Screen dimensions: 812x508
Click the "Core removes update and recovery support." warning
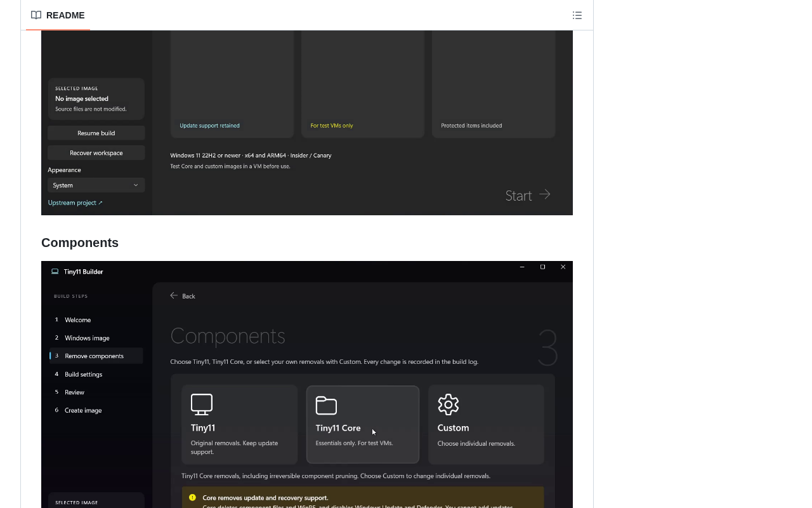[265, 498]
